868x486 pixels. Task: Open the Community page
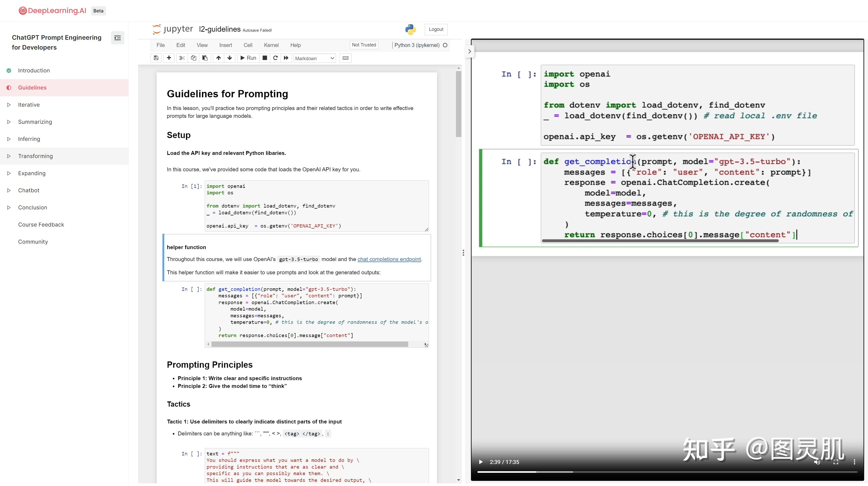tap(33, 242)
